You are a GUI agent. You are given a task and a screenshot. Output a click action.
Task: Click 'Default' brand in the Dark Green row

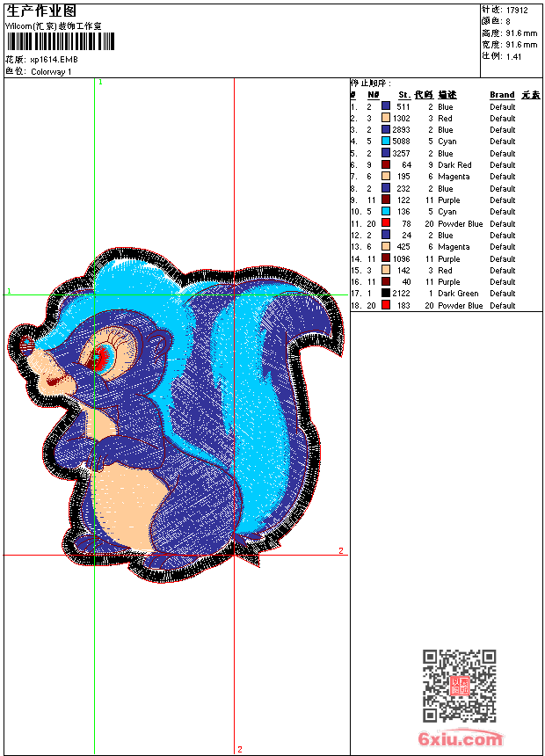[x=502, y=293]
